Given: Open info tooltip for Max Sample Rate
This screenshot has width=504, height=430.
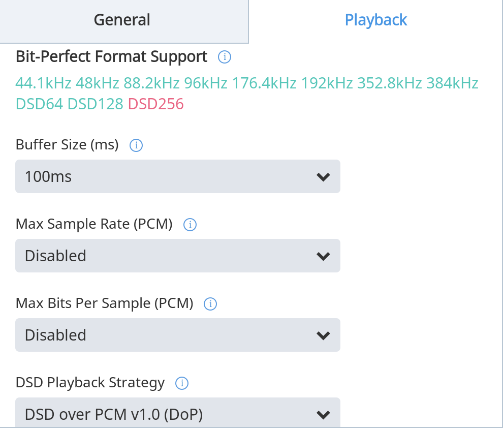Looking at the screenshot, I should [x=190, y=224].
